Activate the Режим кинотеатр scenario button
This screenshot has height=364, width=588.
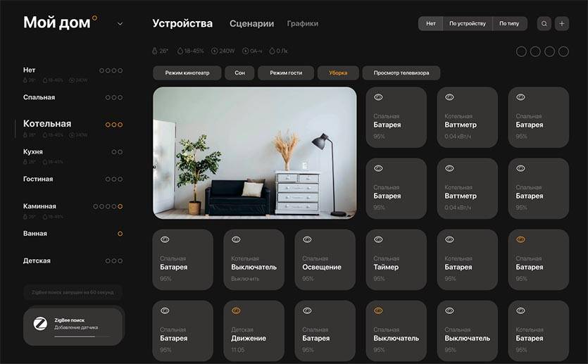187,73
